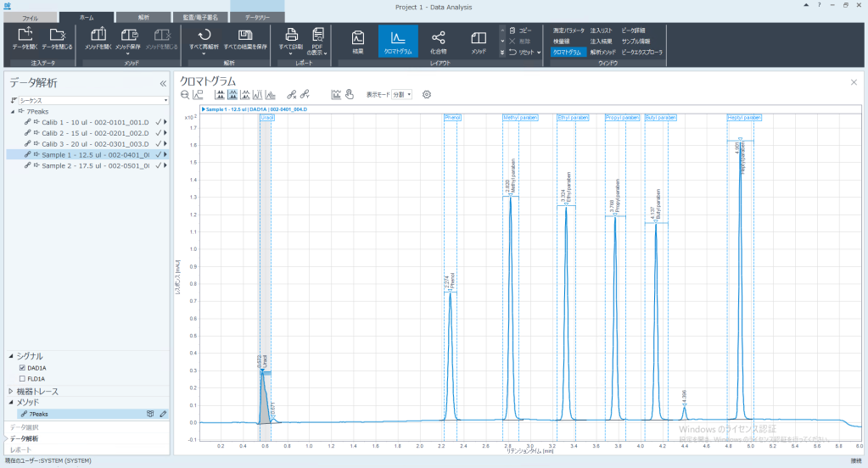868x468 pixels.
Task: Click the zoom-out magnifier in chromatogram toolbar
Action: click(x=185, y=95)
